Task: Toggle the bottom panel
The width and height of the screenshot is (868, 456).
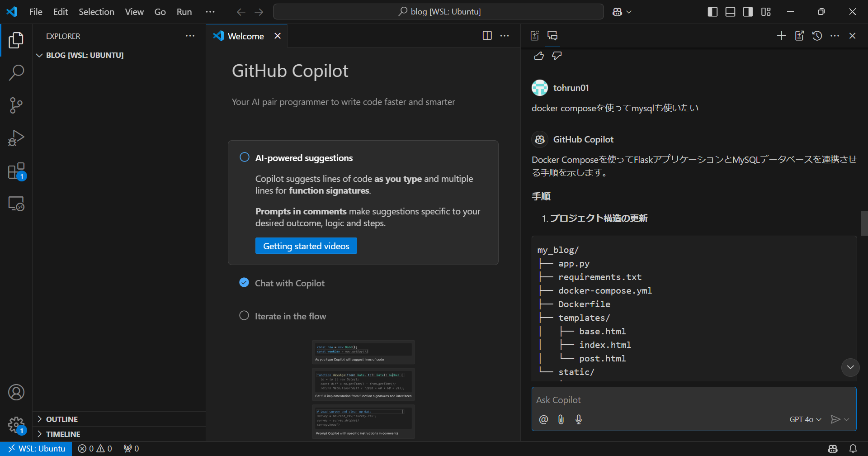Action: pos(730,12)
